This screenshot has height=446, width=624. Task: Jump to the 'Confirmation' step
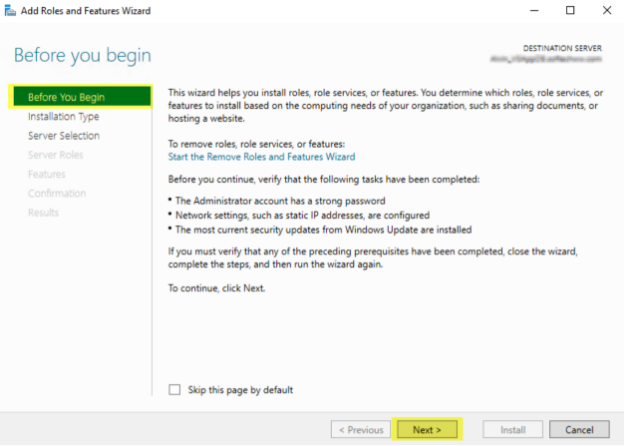click(x=57, y=193)
